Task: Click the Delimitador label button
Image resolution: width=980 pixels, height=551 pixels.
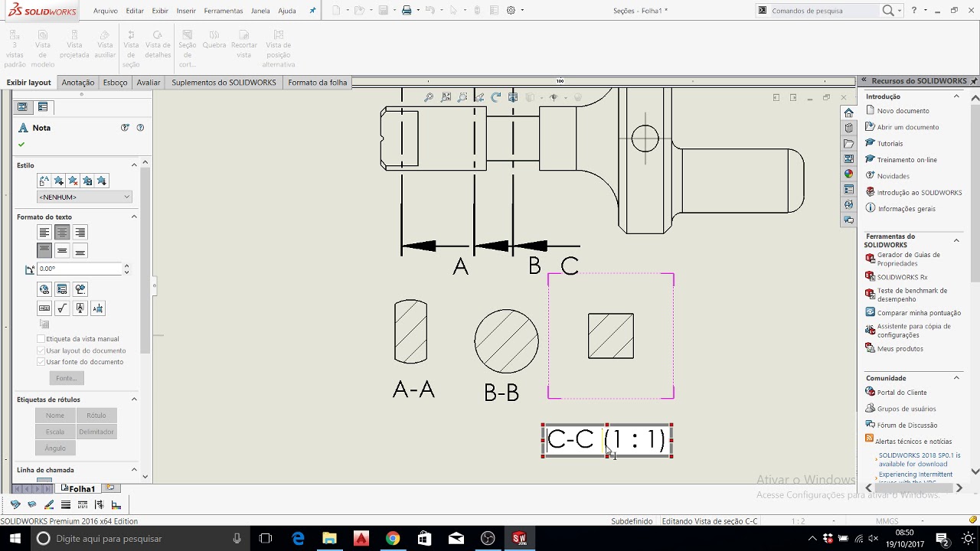Action: coord(96,432)
